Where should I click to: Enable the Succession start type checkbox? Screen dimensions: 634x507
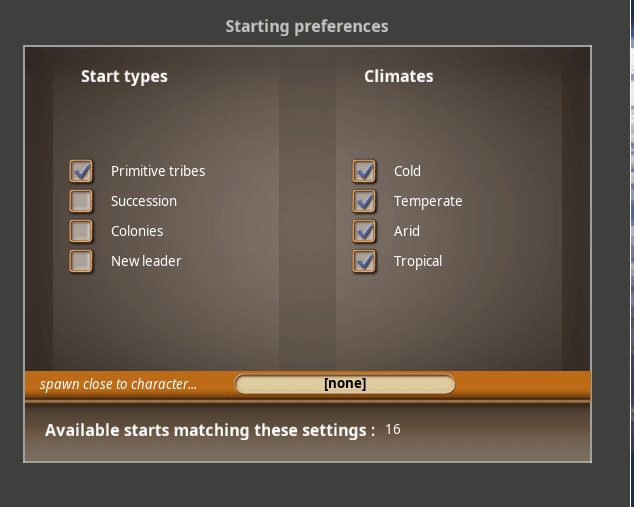(82, 201)
